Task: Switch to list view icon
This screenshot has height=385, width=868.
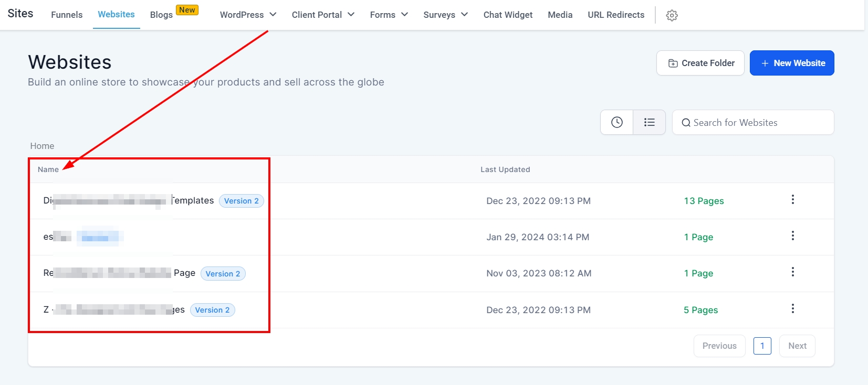Action: pos(649,122)
